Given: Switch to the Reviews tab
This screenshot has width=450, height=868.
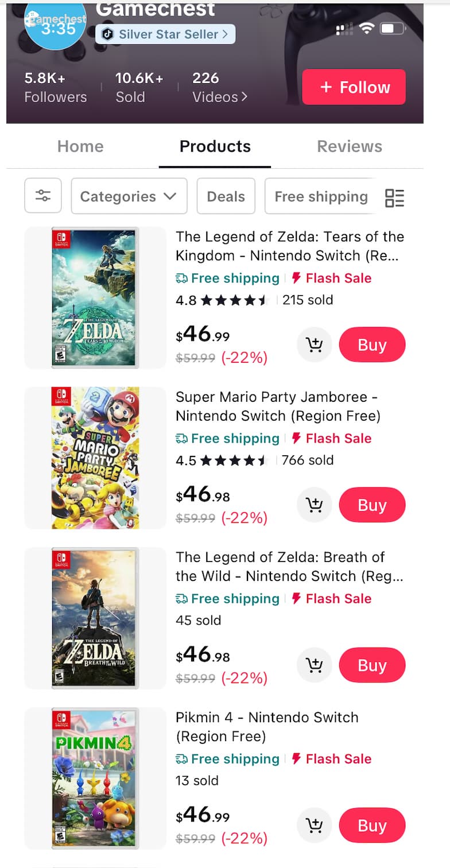Looking at the screenshot, I should coord(349,146).
